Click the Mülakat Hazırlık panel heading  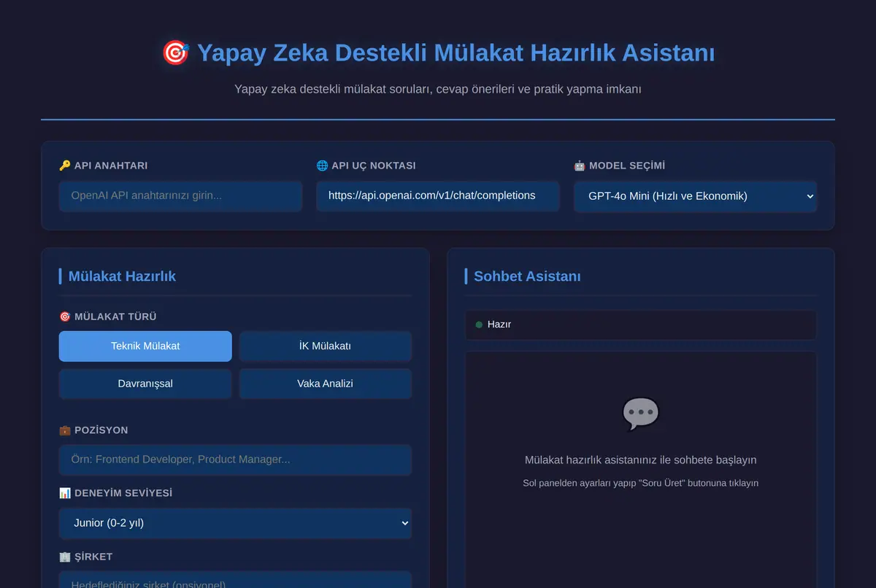point(122,276)
